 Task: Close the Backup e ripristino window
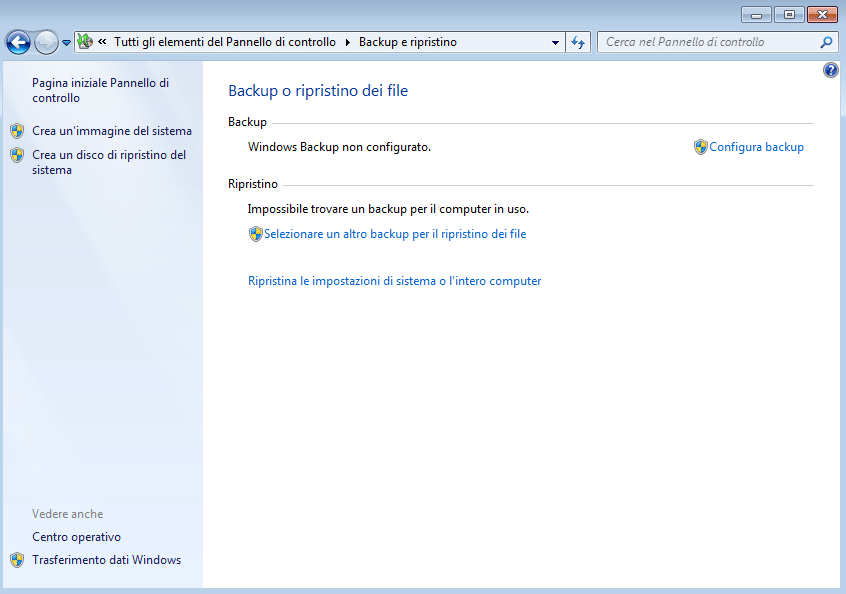[x=822, y=15]
